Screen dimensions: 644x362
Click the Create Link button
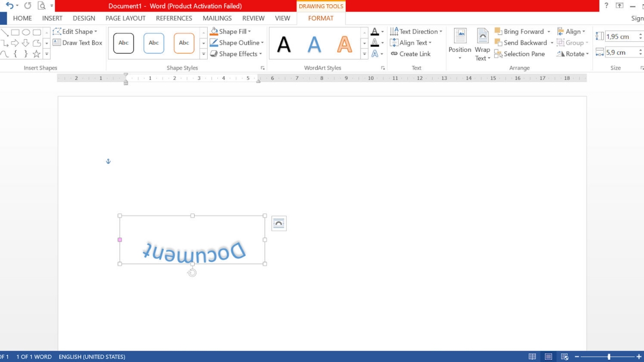pyautogui.click(x=411, y=54)
